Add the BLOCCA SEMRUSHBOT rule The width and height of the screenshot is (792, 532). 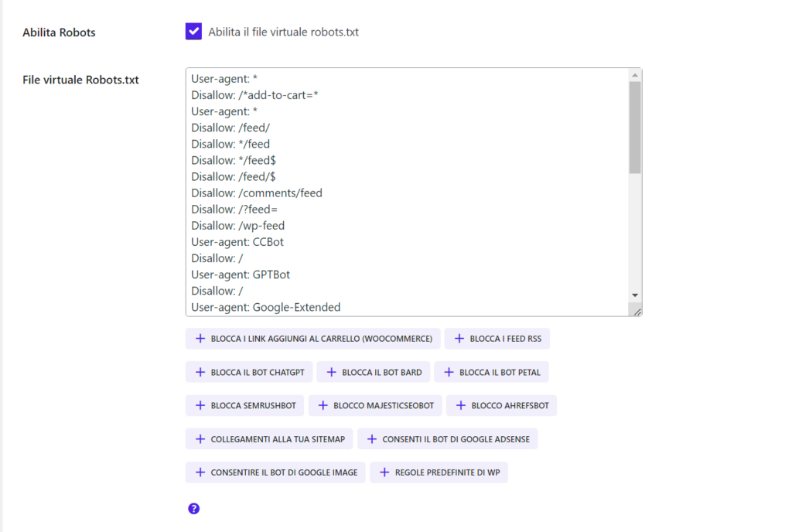(x=244, y=405)
